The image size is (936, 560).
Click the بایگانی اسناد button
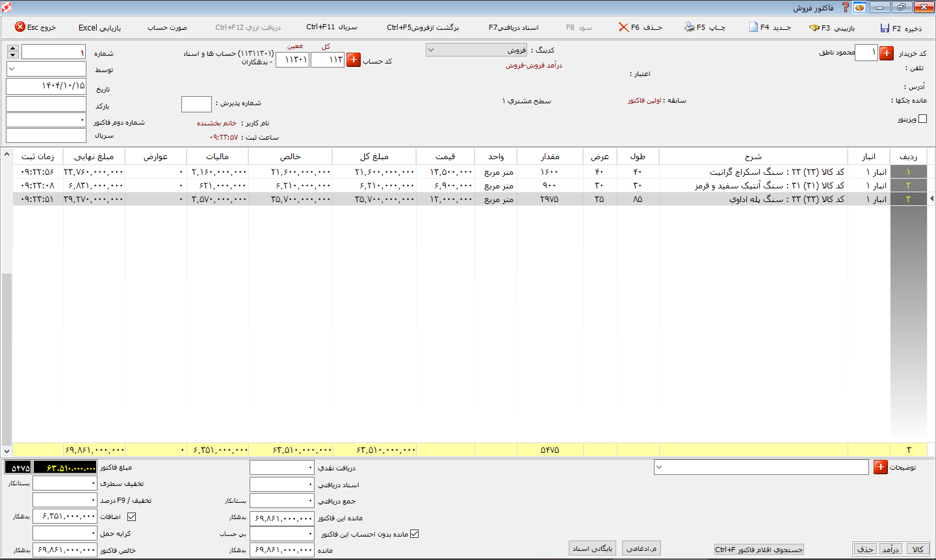click(592, 548)
